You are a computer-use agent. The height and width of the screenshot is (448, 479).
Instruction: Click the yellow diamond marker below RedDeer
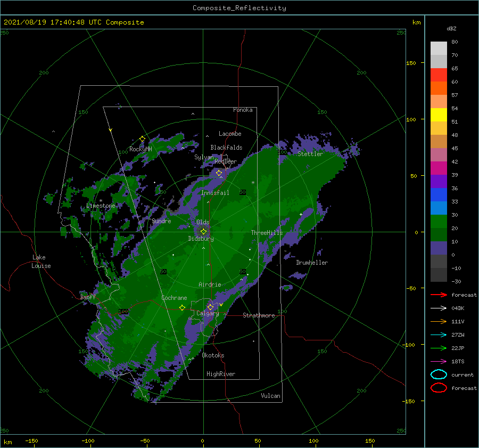coord(219,173)
